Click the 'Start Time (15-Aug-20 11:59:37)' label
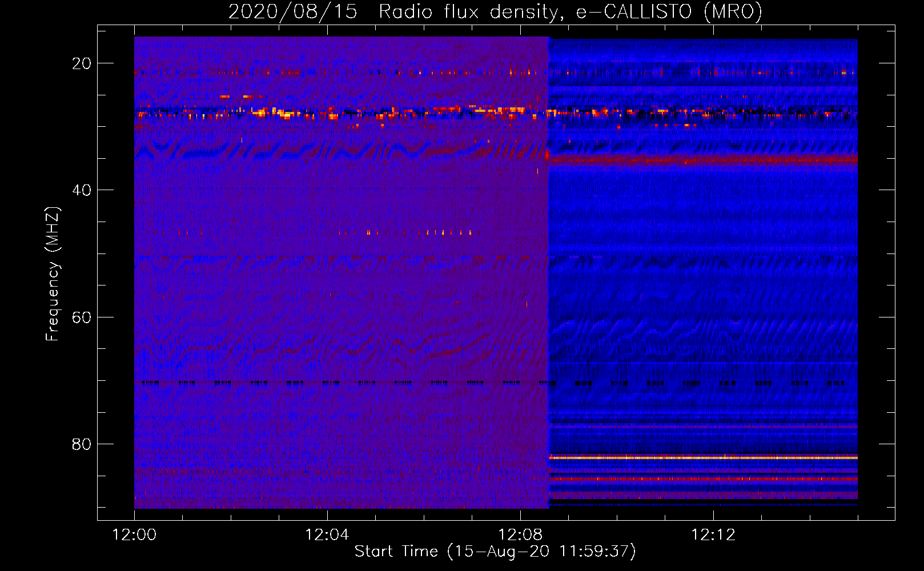This screenshot has width=924, height=571. [x=495, y=552]
